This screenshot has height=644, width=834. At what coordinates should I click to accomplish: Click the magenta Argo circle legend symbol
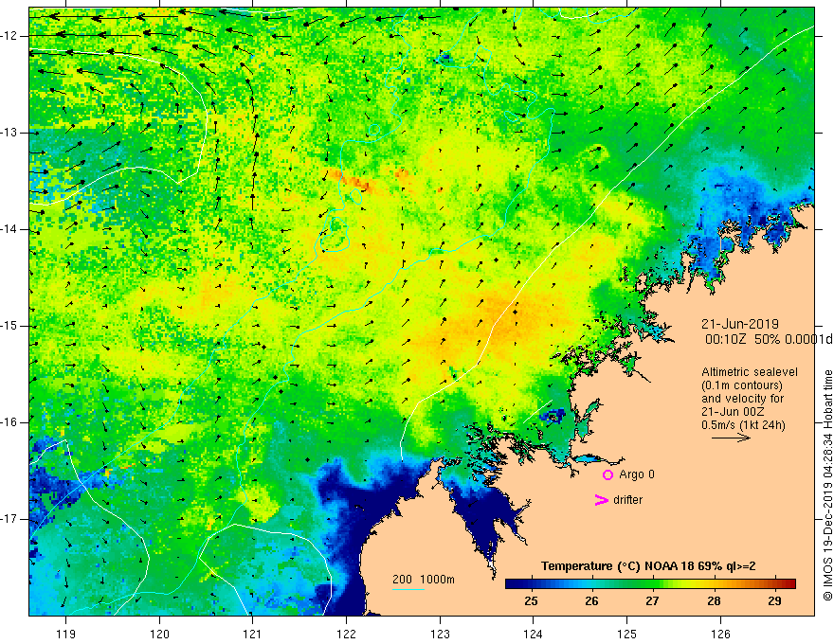pyautogui.click(x=607, y=475)
